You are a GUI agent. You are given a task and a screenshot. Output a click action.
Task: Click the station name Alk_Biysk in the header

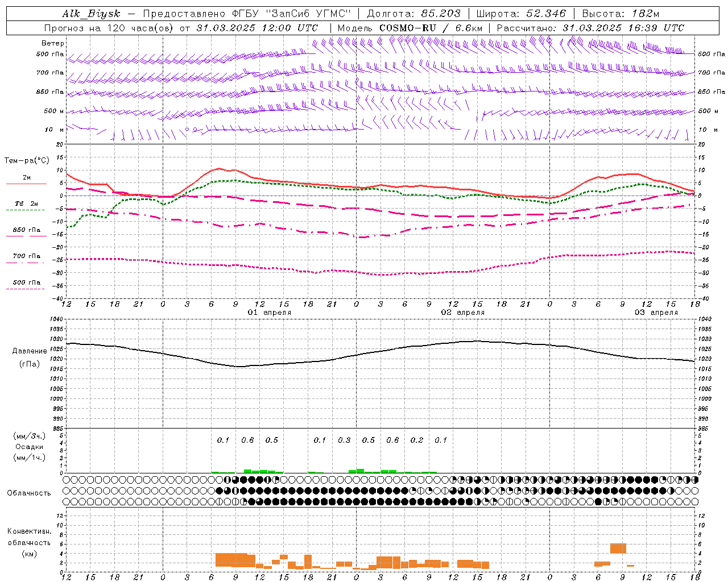pyautogui.click(x=92, y=14)
